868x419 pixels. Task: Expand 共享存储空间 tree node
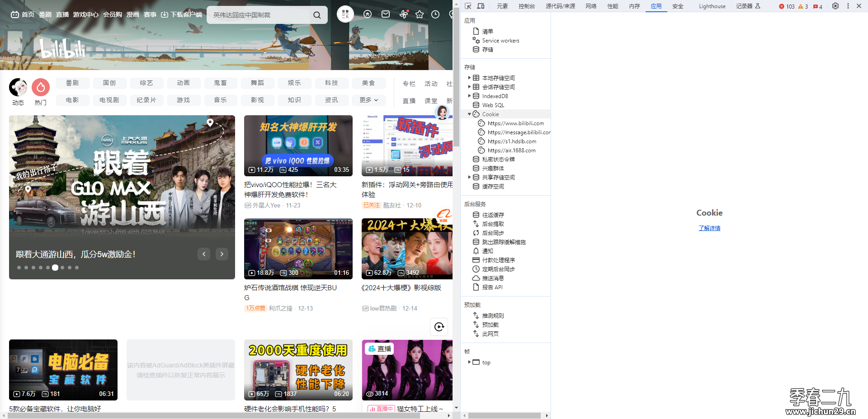(x=469, y=177)
